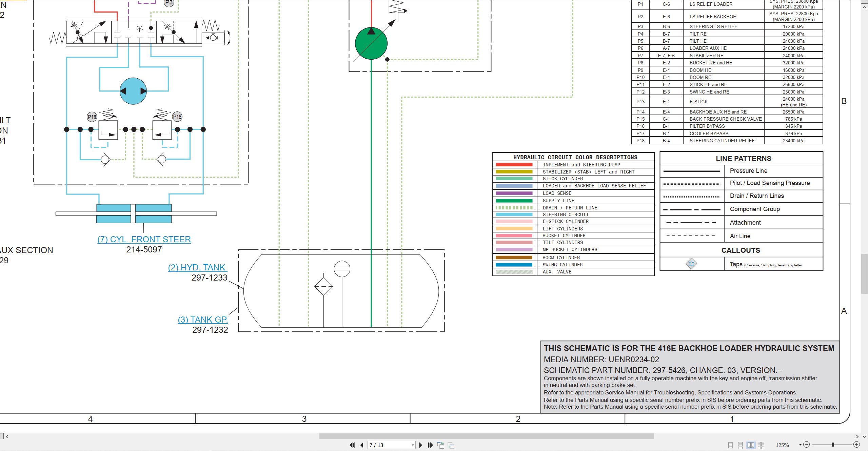Switch to single page view
Image resolution: width=868 pixels, height=451 pixels.
point(730,445)
